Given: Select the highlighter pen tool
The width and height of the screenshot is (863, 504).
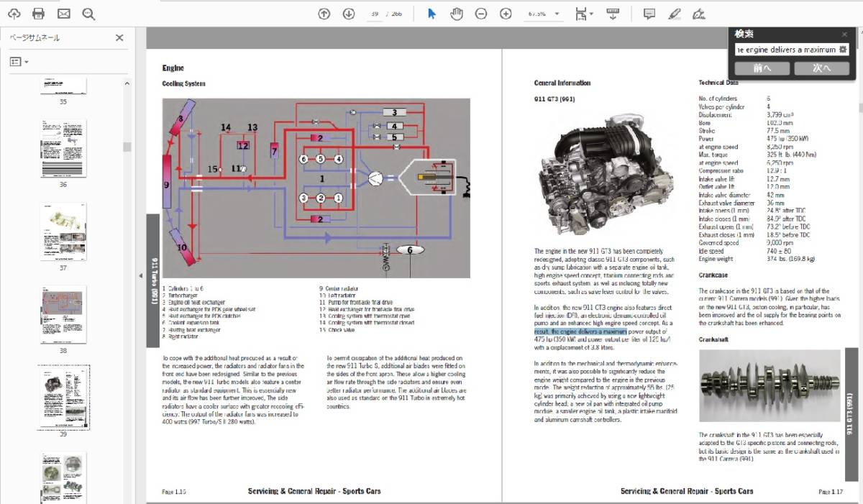Looking at the screenshot, I should pyautogui.click(x=674, y=14).
